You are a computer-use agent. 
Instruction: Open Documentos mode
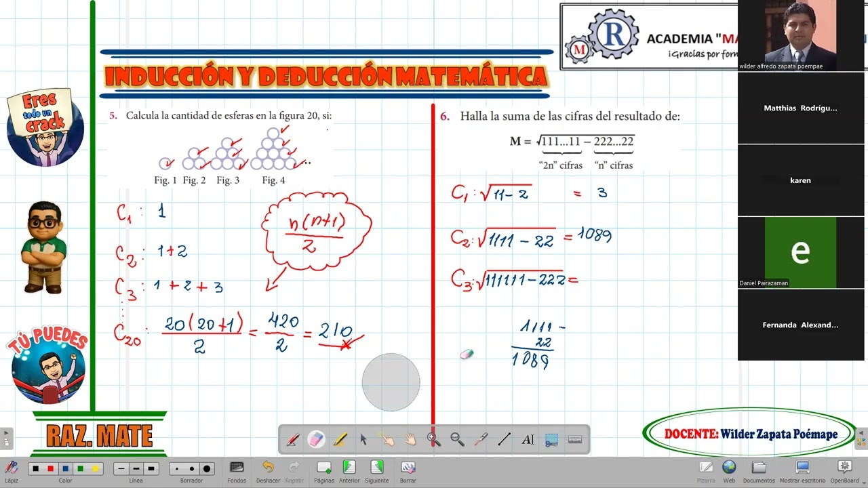click(759, 471)
